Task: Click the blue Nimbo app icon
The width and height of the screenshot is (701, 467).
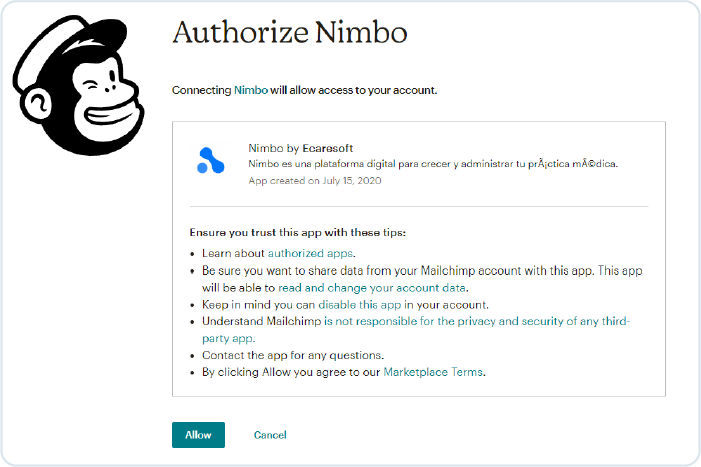Action: [211, 160]
